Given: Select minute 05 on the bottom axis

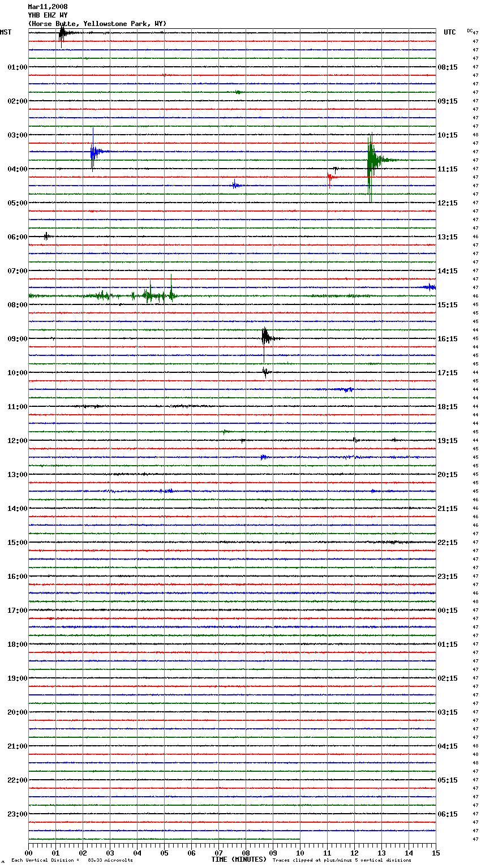Looking at the screenshot, I should pos(164,853).
